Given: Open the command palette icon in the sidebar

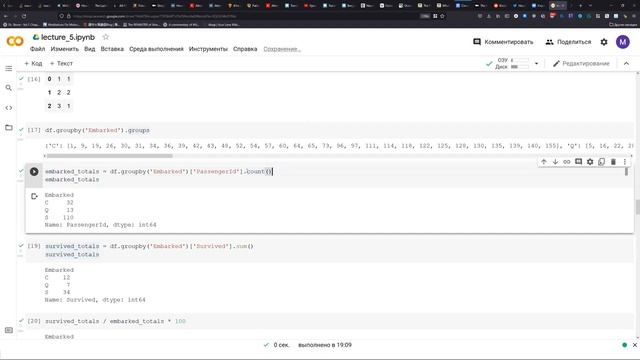Looking at the screenshot, I should [9, 330].
